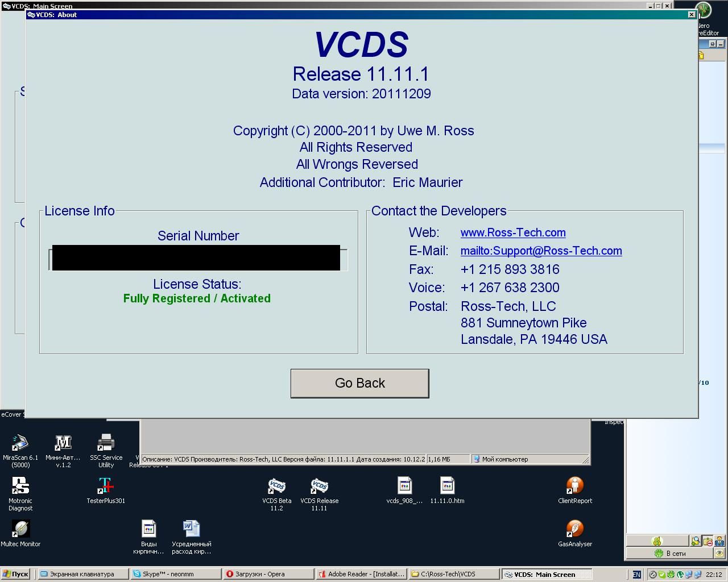
Task: Switch to Экранная клавиатура taskbar window
Action: point(82,574)
